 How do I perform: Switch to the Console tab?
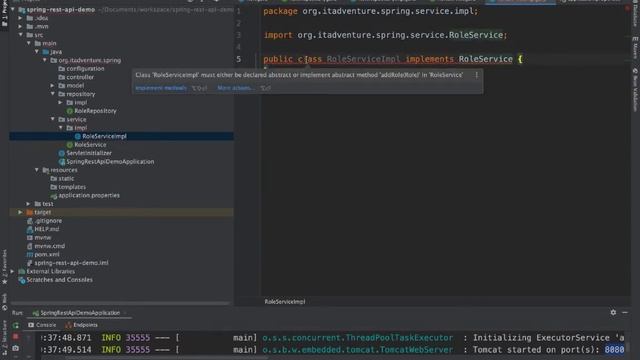coord(42,325)
